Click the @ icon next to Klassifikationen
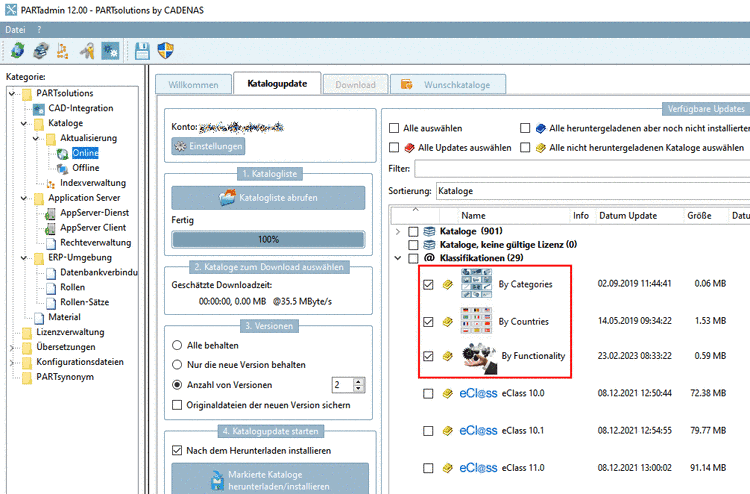This screenshot has width=750, height=494. pos(429,258)
